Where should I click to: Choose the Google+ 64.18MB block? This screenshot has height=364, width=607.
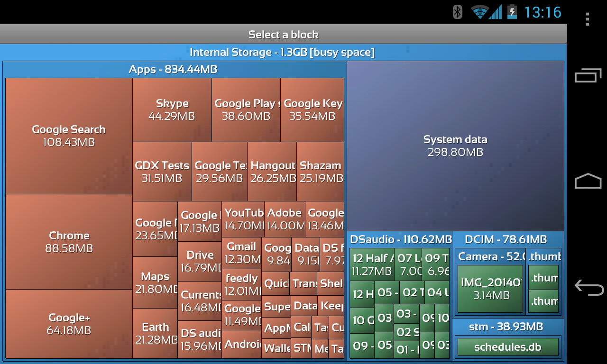coord(69,324)
